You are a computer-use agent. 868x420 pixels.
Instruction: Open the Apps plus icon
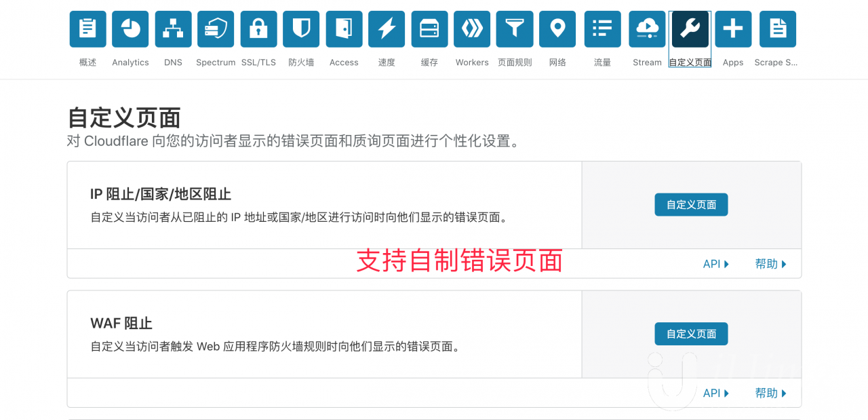[733, 29]
